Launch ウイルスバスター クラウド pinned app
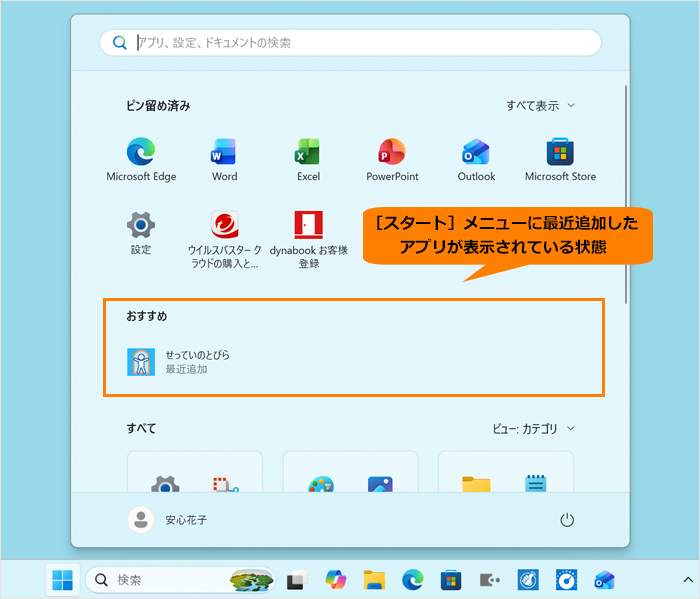Screen dimensions: 700x599 (x=224, y=239)
